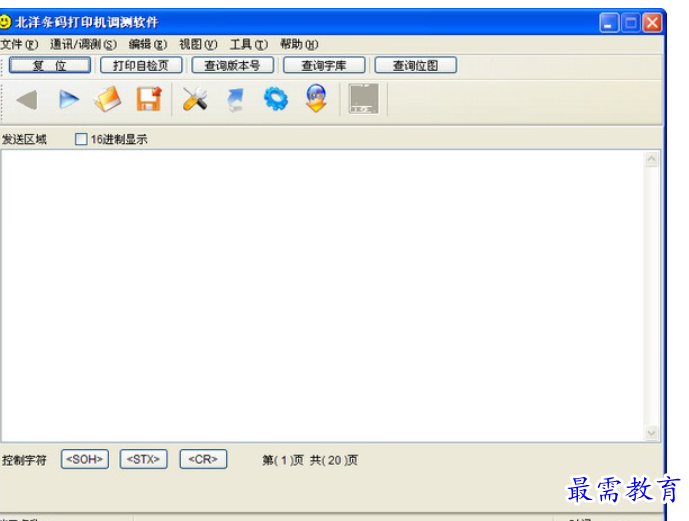Viewport: 689px width, 521px height.
Task: Open file with the orange folder icon
Action: point(107,99)
